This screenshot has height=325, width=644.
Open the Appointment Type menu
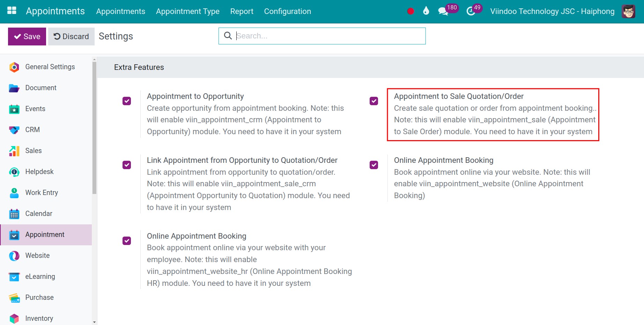187,11
